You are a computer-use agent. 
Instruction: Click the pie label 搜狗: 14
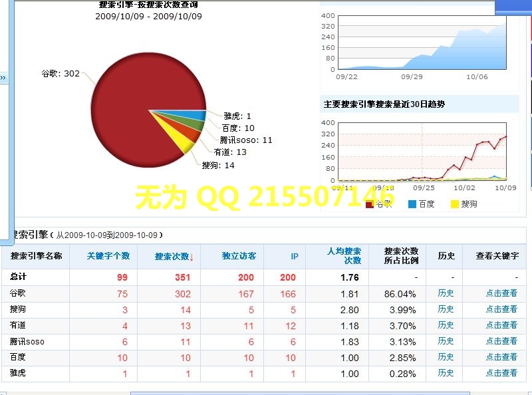[x=218, y=166]
